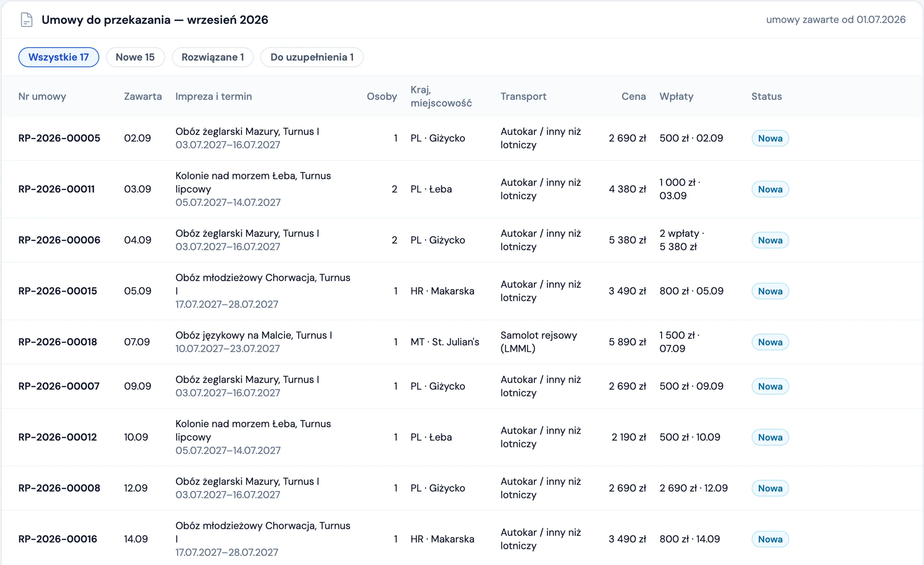Click the 800 zł · 14.09 payment
924x565 pixels.
click(690, 539)
